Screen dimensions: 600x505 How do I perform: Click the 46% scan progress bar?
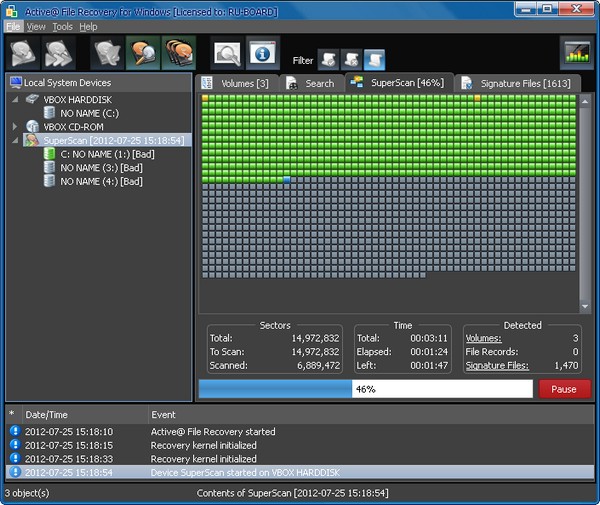pos(366,389)
